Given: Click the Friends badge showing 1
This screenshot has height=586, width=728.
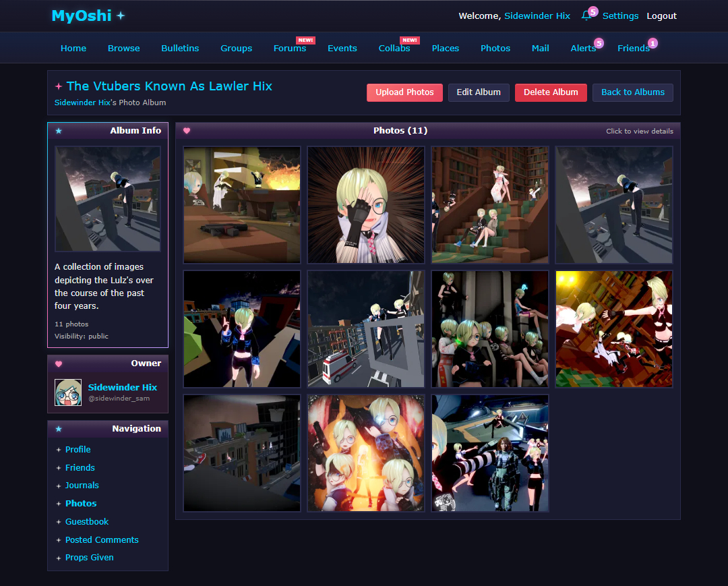Looking at the screenshot, I should click(x=653, y=43).
